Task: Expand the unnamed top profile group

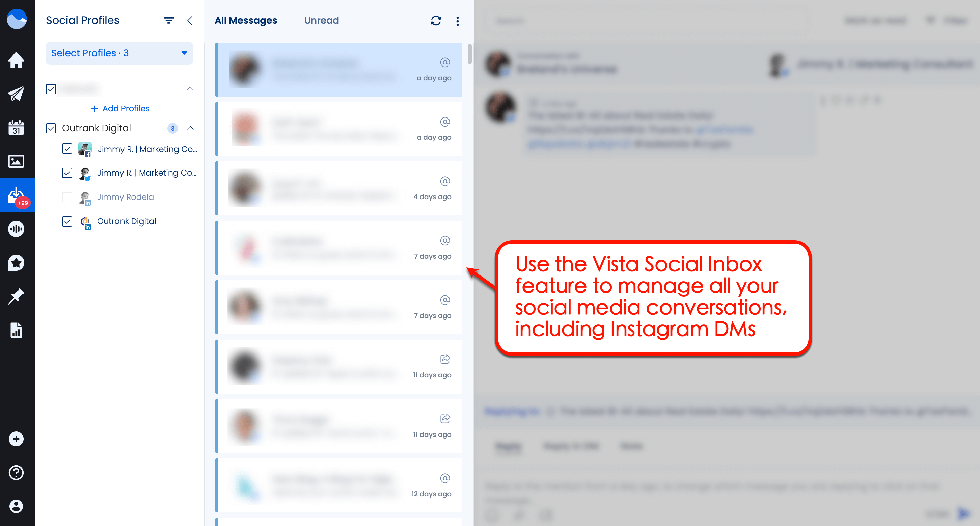Action: pyautogui.click(x=190, y=88)
